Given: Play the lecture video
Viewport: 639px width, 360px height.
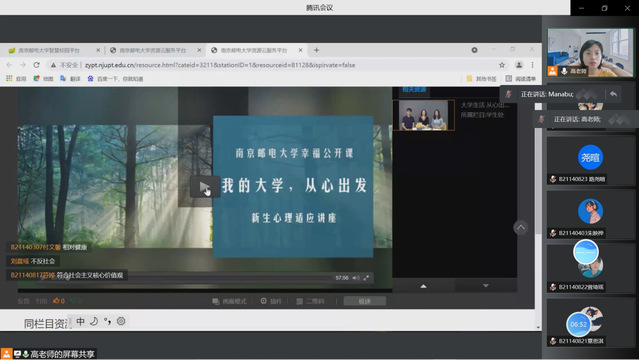Looking at the screenshot, I should pos(205,187).
